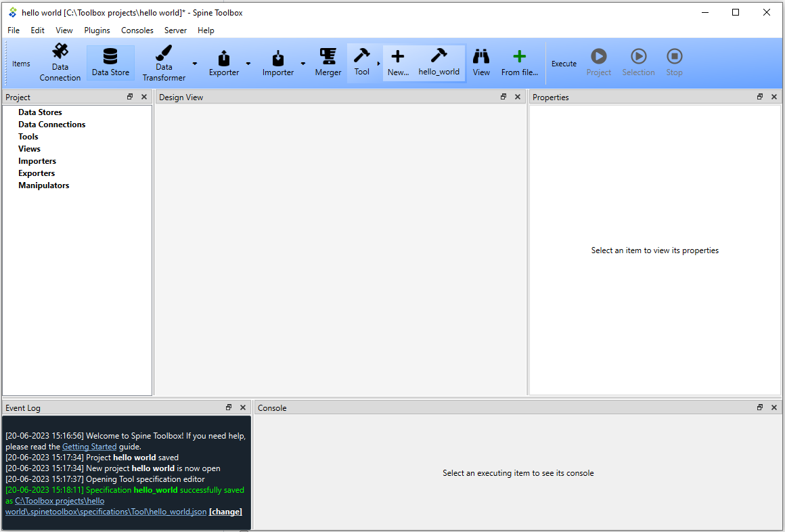This screenshot has height=532, width=785.
Task: Select the View binoculars icon
Action: coord(481,63)
